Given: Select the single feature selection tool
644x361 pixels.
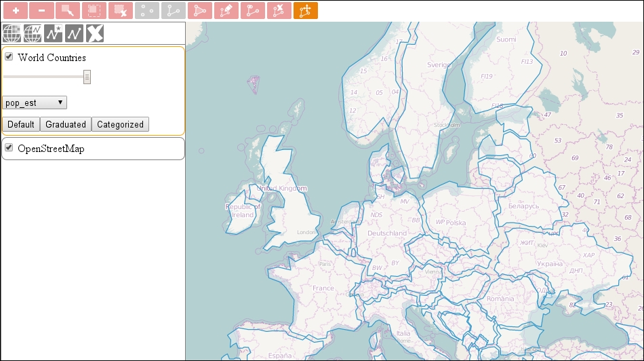Looking at the screenshot, I should pos(68,11).
